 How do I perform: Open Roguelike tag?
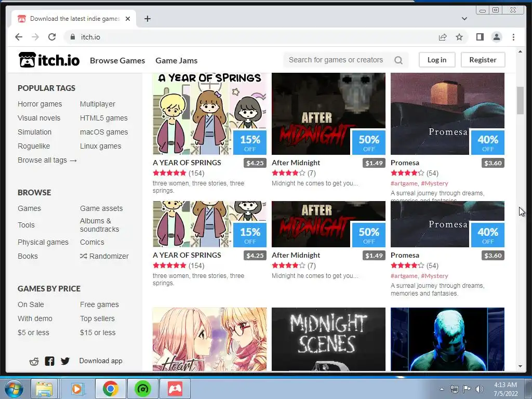click(x=34, y=146)
